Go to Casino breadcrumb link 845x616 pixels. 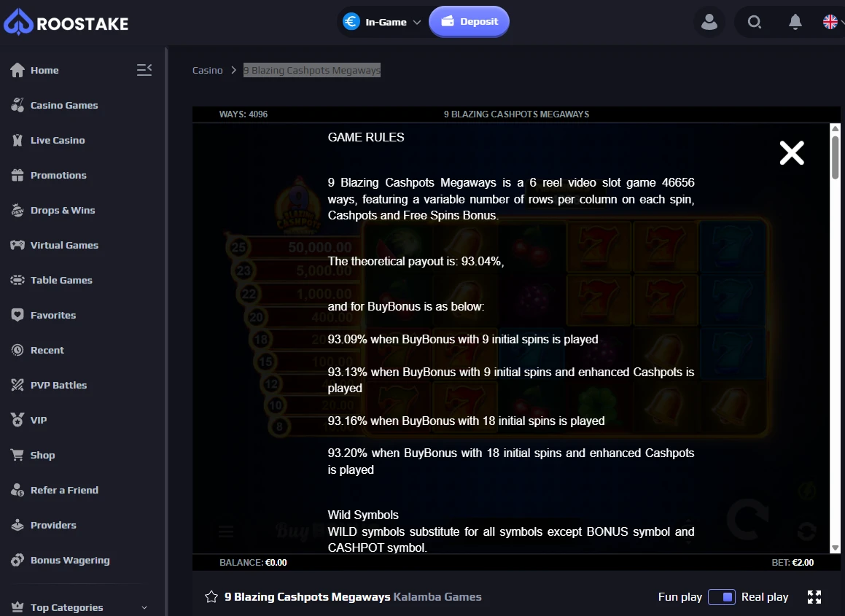[x=208, y=70]
